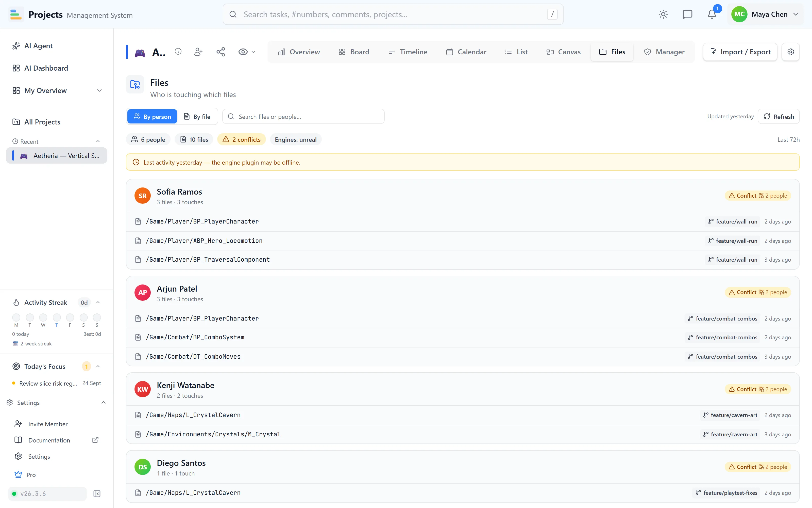Click the share project icon
The image size is (812, 508).
pyautogui.click(x=221, y=52)
